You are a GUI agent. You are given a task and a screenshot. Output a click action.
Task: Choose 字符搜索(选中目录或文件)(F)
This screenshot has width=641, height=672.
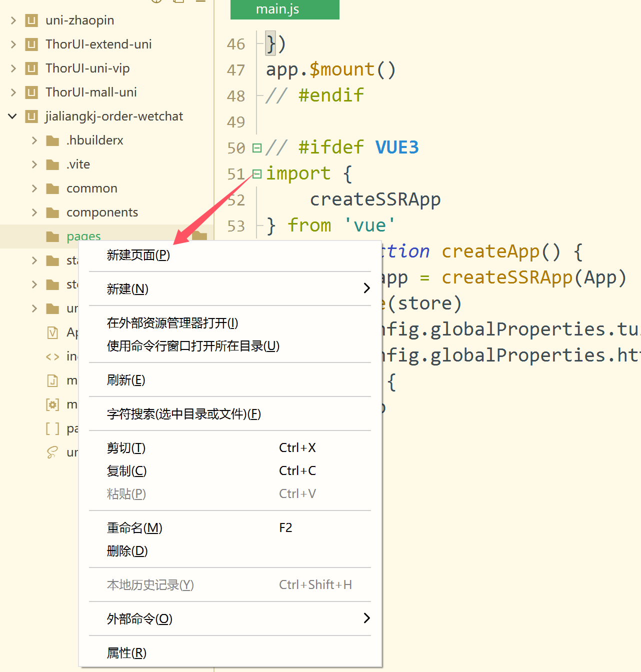point(230,414)
